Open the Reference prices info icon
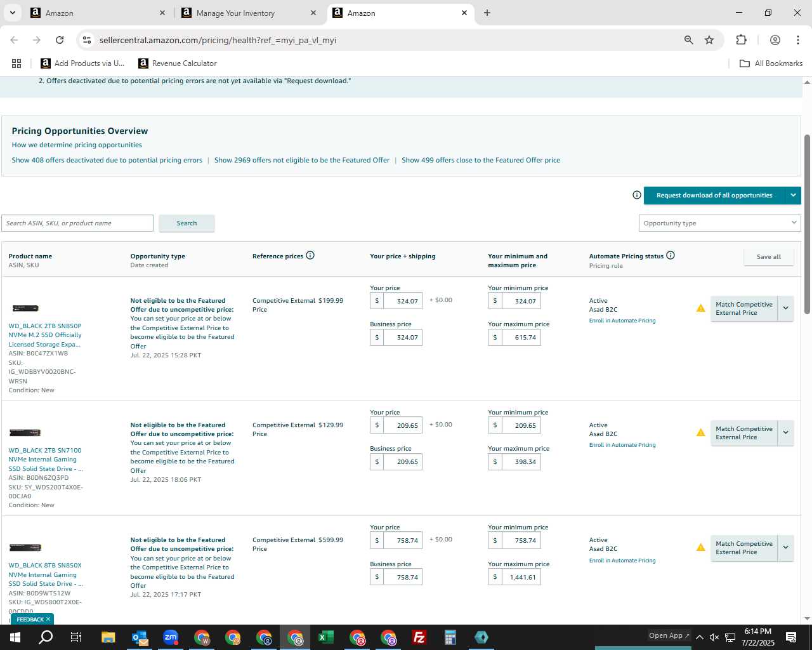The image size is (812, 650). click(310, 255)
